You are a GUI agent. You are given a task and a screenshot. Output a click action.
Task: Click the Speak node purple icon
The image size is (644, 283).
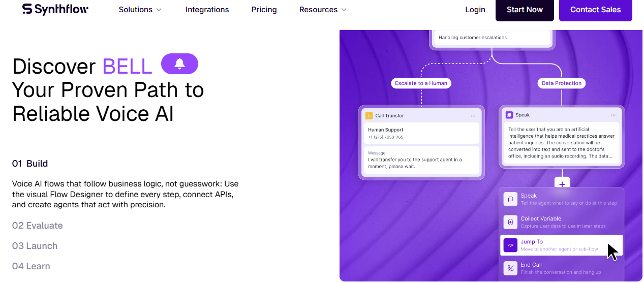(509, 115)
